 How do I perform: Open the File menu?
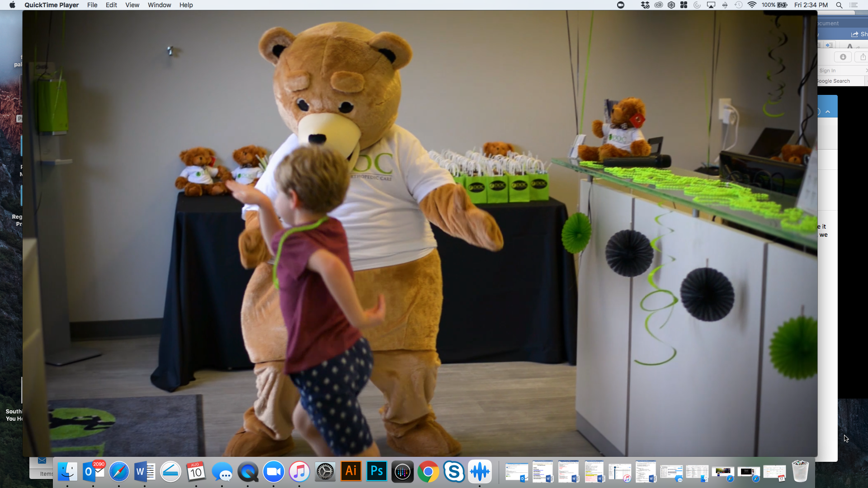click(92, 5)
